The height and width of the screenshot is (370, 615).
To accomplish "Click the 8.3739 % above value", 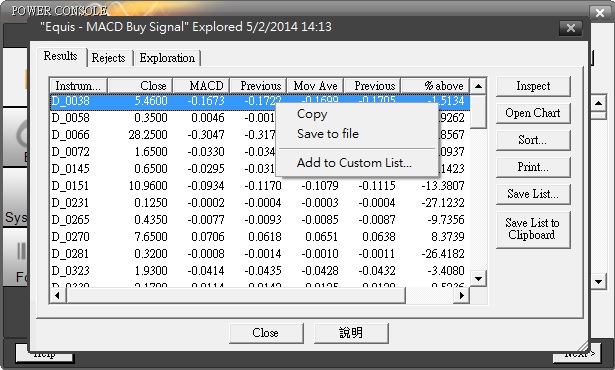I will [448, 237].
